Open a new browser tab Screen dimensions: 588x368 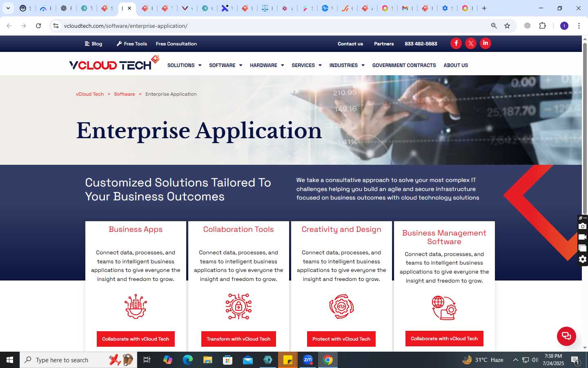click(484, 8)
